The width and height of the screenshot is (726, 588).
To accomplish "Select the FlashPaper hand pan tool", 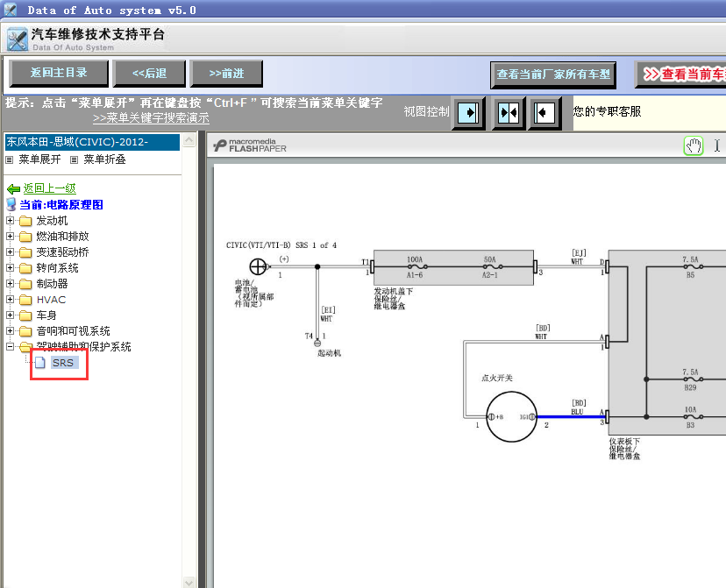I will (x=694, y=146).
